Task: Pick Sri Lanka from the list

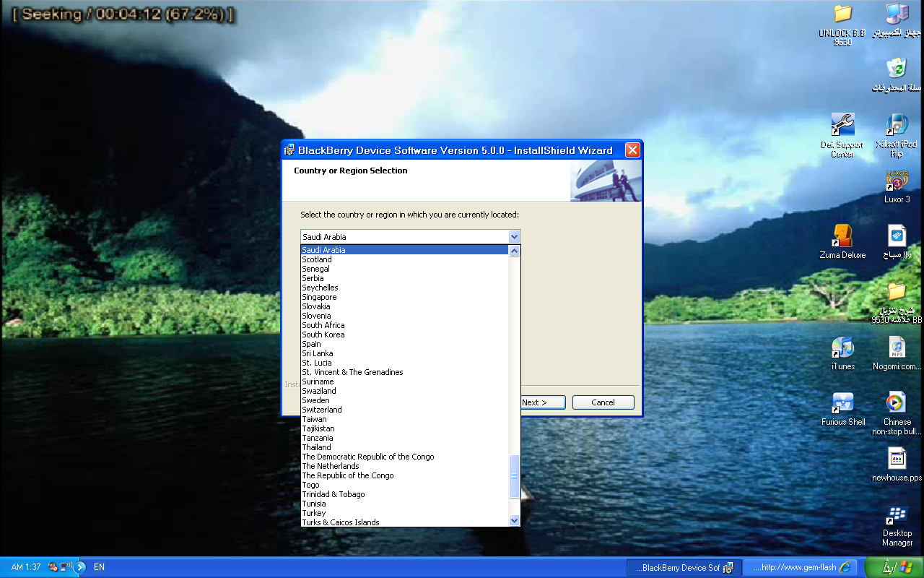Action: (x=405, y=353)
